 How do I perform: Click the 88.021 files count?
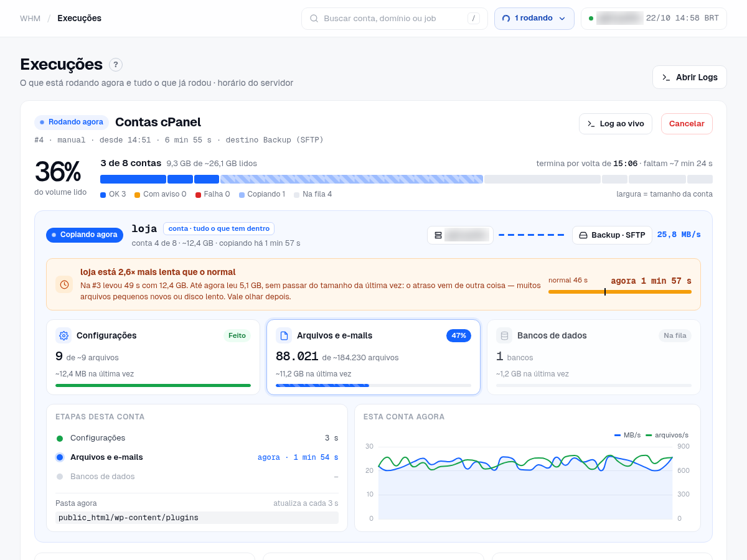click(297, 357)
